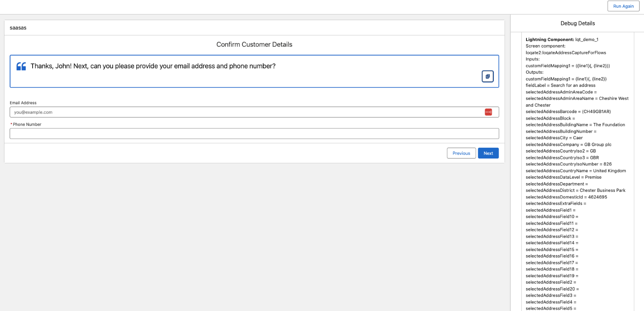The width and height of the screenshot is (644, 311).
Task: Open the red password manager icon in Email field
Action: coord(488,112)
